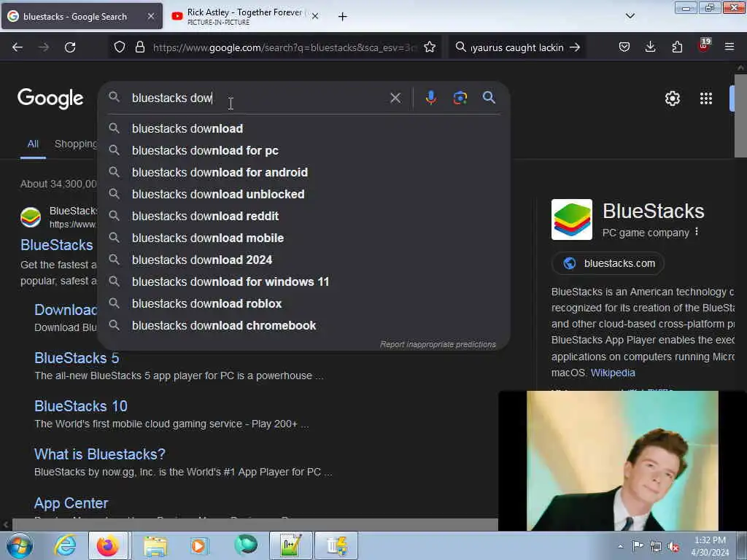Viewport: 747px width, 560px height.
Task: Launch Internet Explorer from taskbar
Action: [65, 545]
